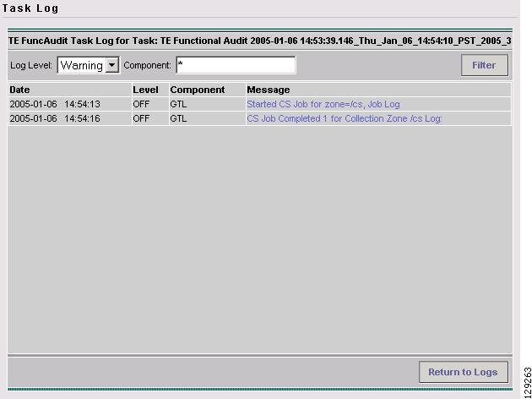Click the Date column header

(x=70, y=90)
